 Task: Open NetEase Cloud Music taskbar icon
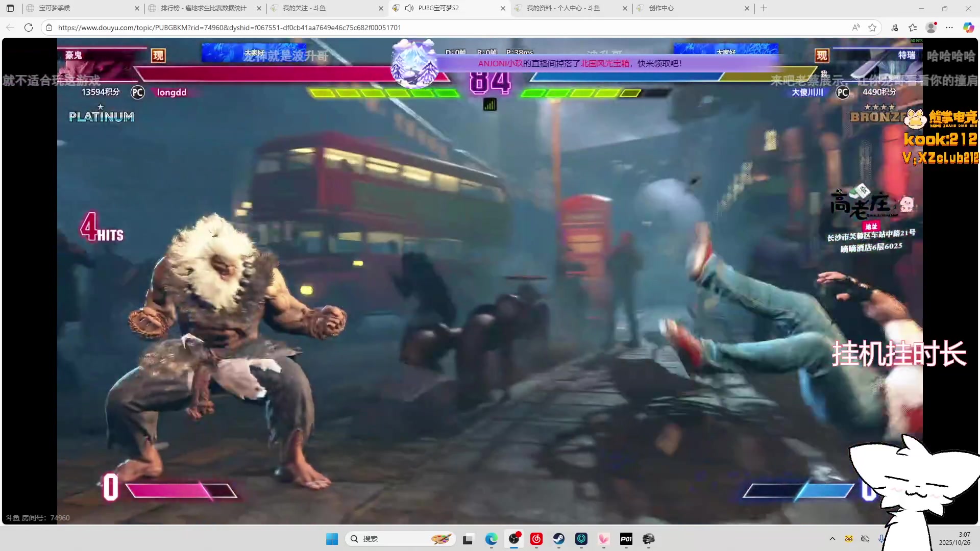pyautogui.click(x=536, y=539)
